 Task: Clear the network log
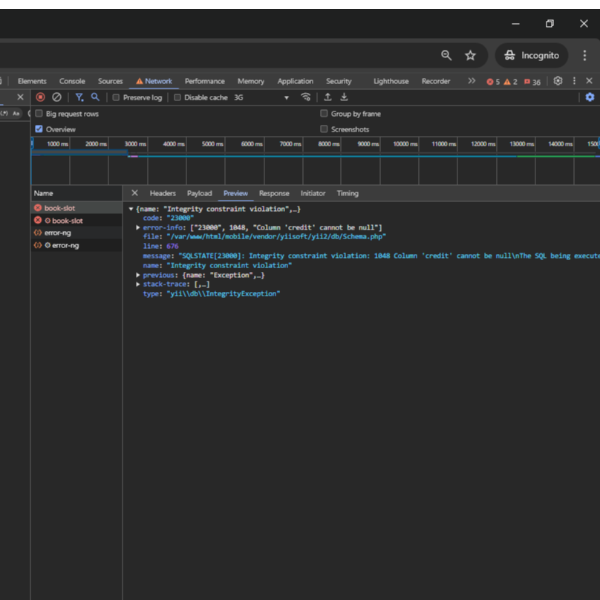[57, 97]
